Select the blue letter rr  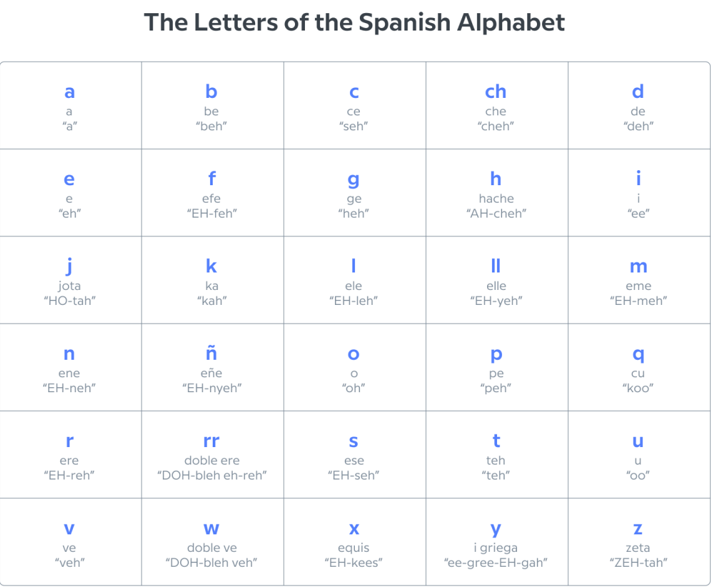tap(211, 441)
